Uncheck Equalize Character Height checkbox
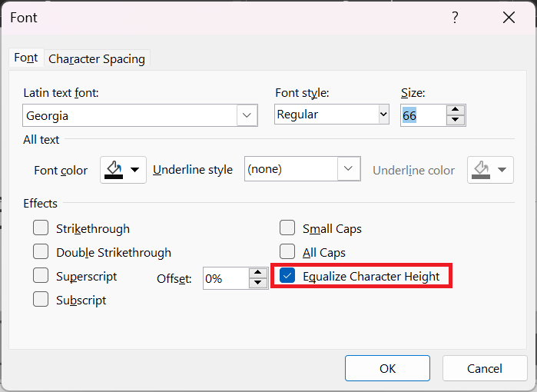Screen dimensions: 537x392 tap(287, 275)
